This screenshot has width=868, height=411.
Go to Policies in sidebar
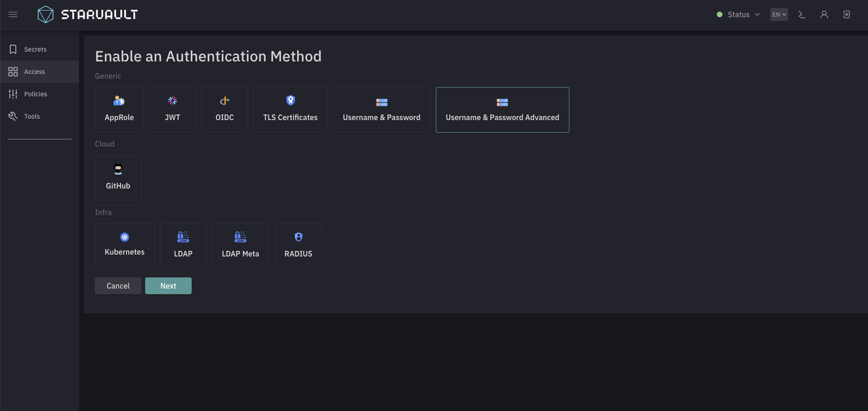tap(40, 94)
